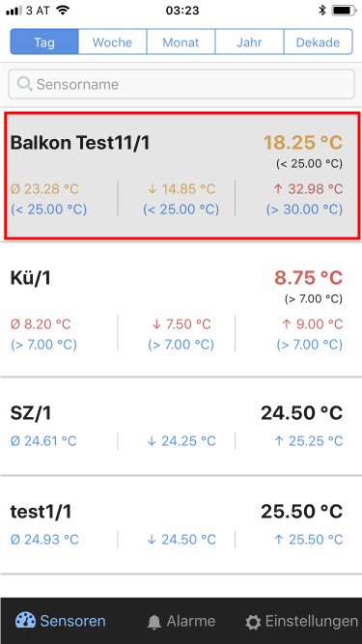The width and height of the screenshot is (362, 644).
Task: Switch to the Dekade time range
Action: [318, 42]
